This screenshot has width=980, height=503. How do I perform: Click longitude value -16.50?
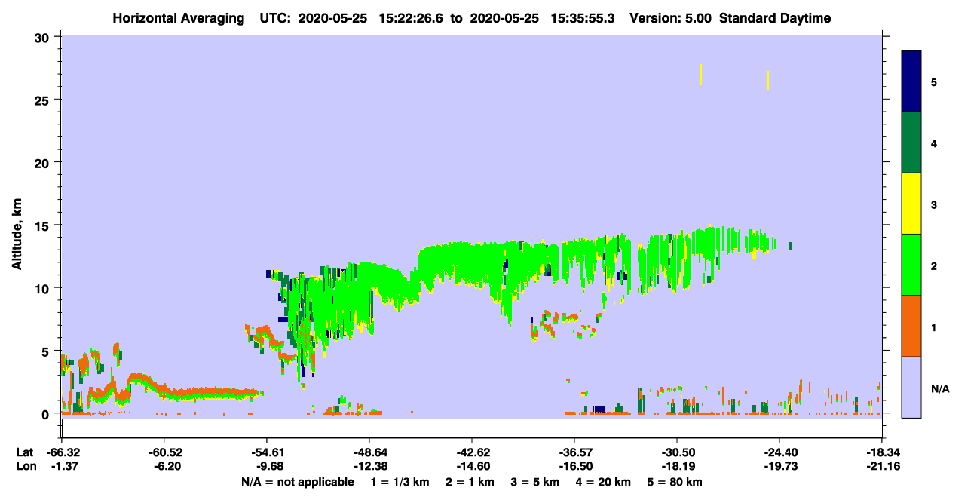click(574, 467)
